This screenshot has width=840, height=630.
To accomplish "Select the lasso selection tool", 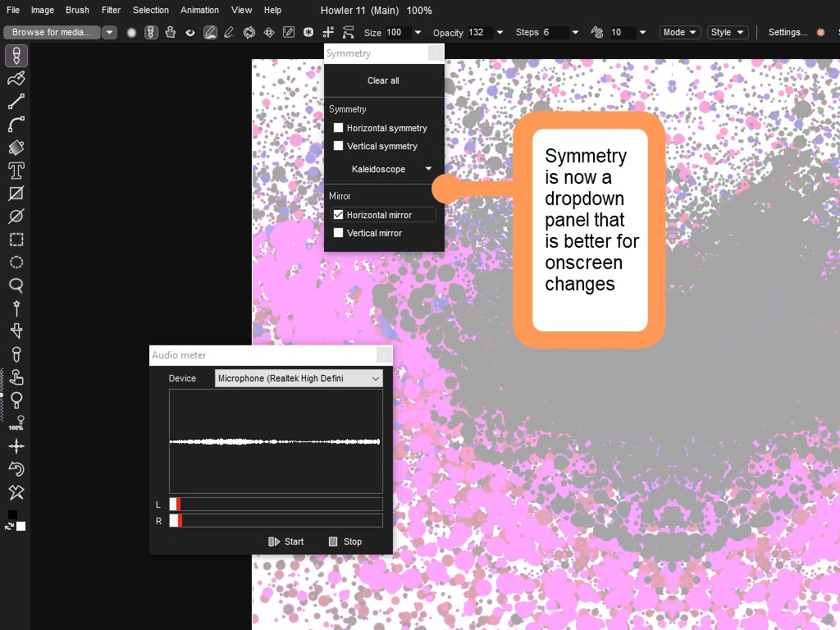I will point(16,285).
